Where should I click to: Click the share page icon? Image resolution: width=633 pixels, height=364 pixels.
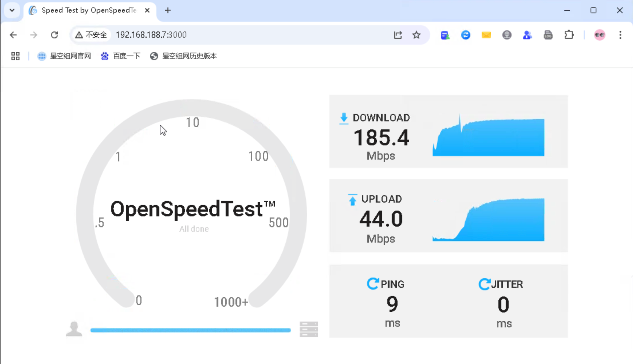pos(398,35)
